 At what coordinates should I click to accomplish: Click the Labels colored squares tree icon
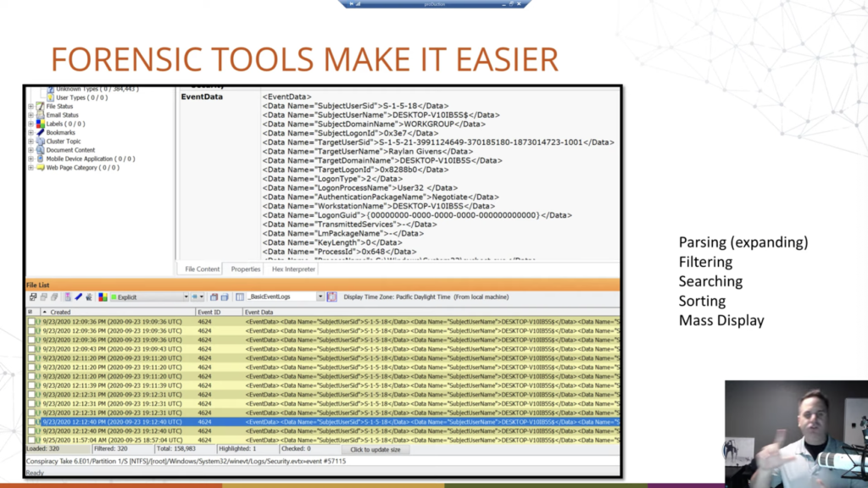point(40,124)
